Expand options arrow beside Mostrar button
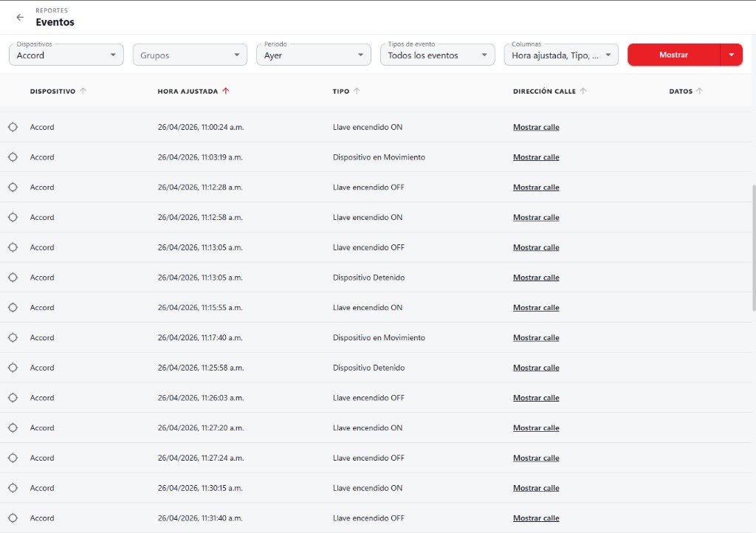 [732, 55]
